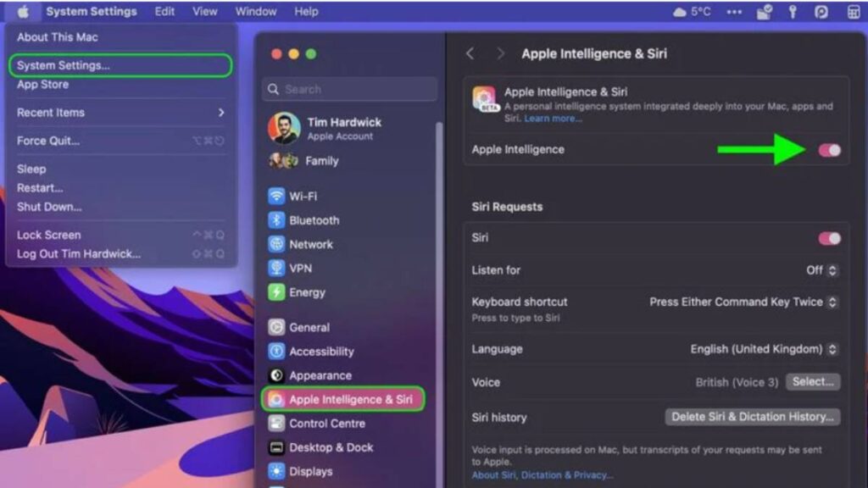Select the Family sidebar row

348,161
